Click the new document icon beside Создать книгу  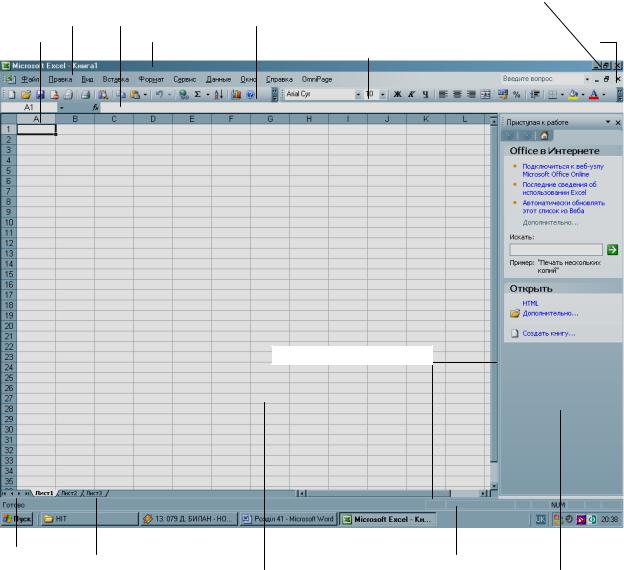click(515, 333)
